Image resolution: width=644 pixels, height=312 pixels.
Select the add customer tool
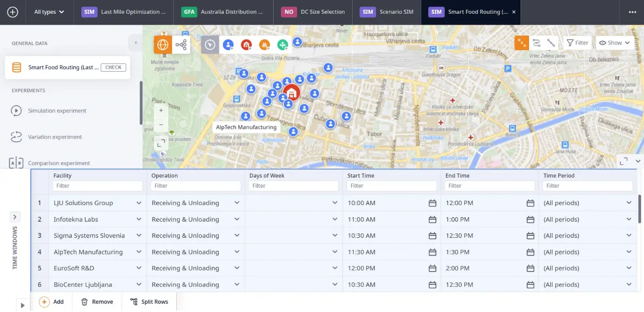[x=228, y=45]
